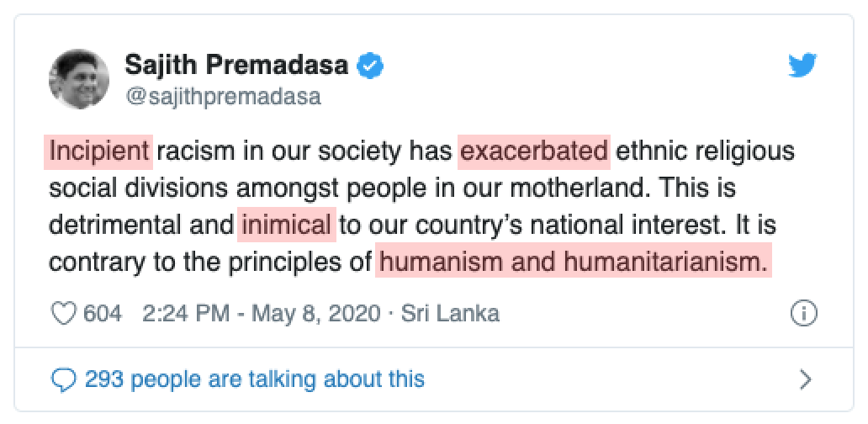Image resolution: width=868 pixels, height=424 pixels.
Task: Click the blue verified badge
Action: pos(370,66)
